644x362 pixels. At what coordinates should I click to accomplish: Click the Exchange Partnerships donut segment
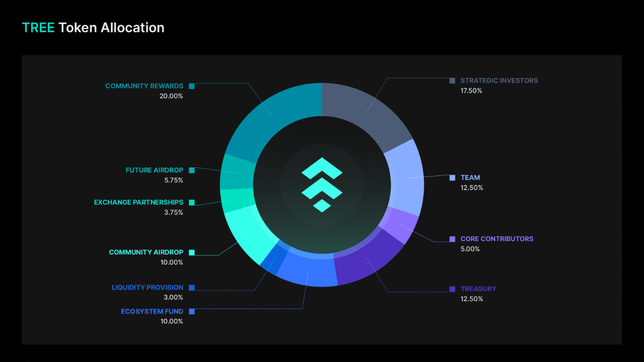click(x=236, y=200)
